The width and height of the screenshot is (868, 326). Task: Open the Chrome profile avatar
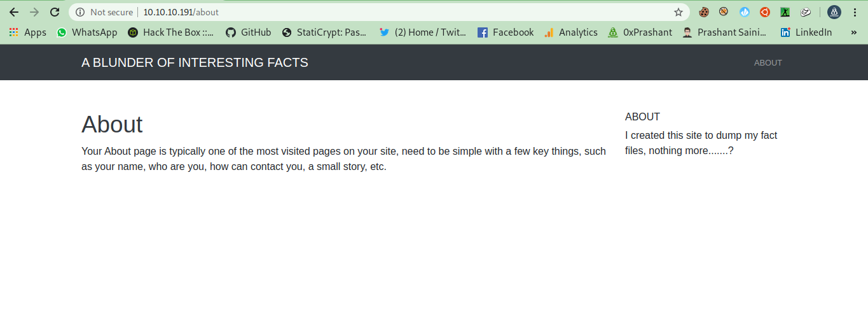click(x=834, y=12)
